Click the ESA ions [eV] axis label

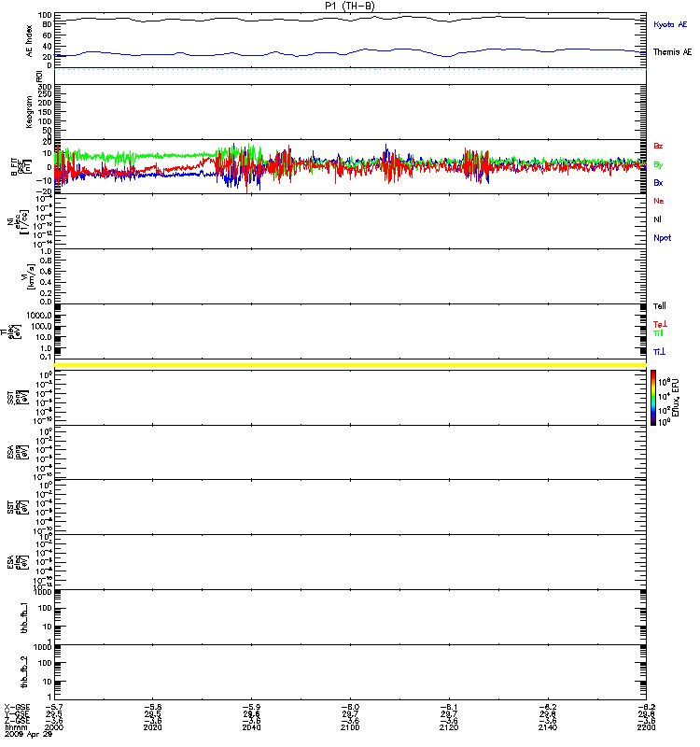coord(18,452)
